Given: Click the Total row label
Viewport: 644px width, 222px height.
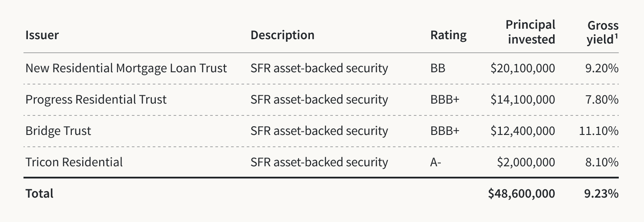Looking at the screenshot, I should click(x=40, y=194).
